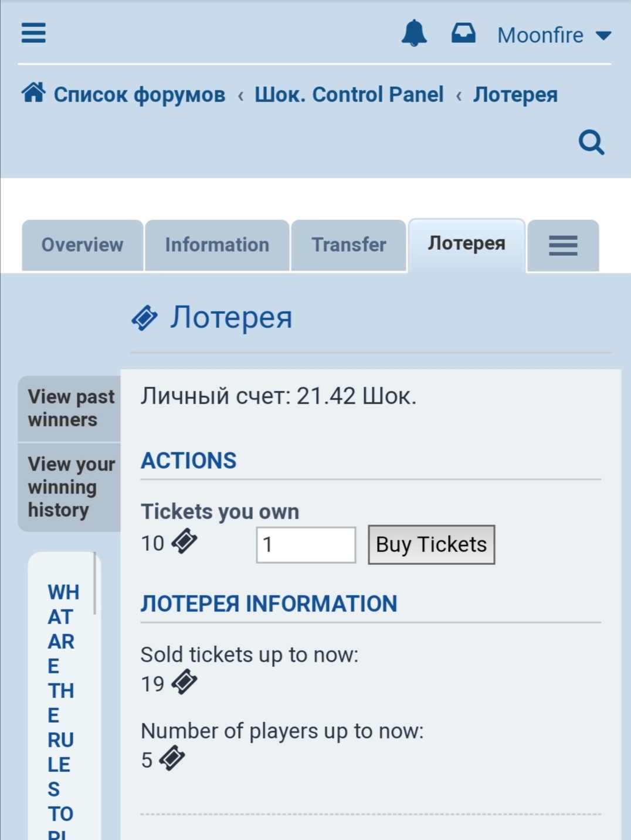This screenshot has width=631, height=840.
Task: Click ticket icon next to owned tickets count
Action: [184, 541]
